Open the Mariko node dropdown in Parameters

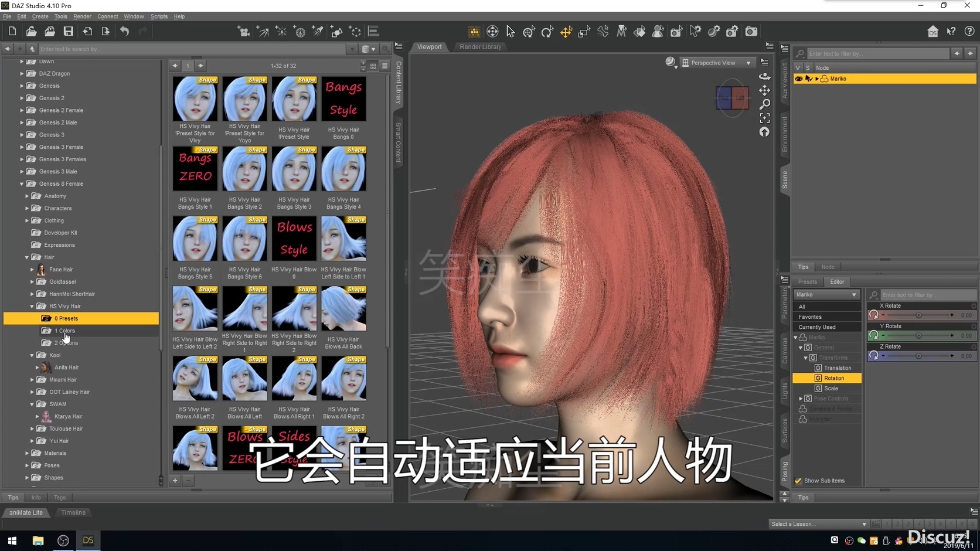point(826,295)
